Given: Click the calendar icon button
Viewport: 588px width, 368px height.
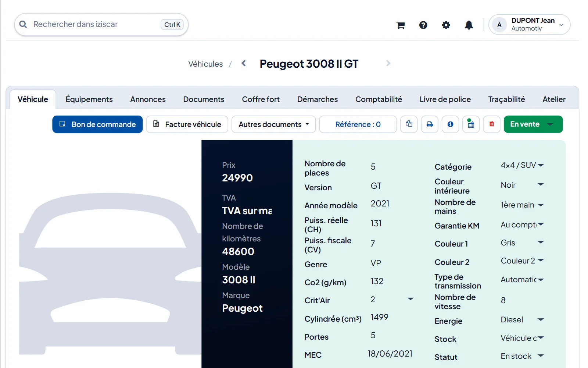Looking at the screenshot, I should 471,124.
